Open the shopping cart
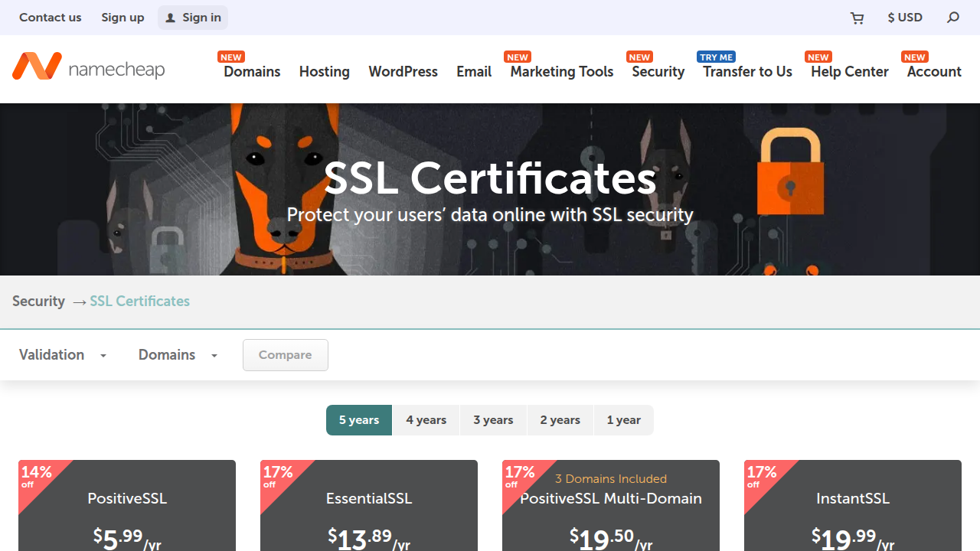This screenshot has width=980, height=551. pos(857,18)
